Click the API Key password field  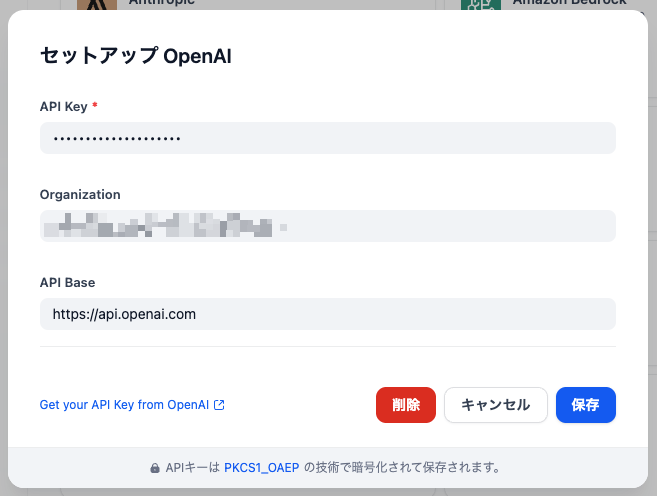tap(328, 138)
